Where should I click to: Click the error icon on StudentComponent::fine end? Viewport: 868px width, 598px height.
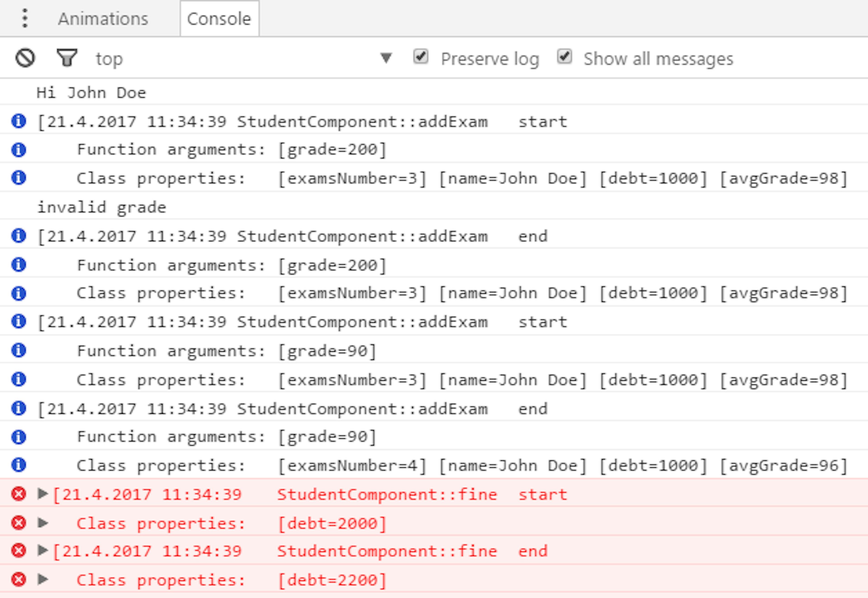click(x=18, y=551)
